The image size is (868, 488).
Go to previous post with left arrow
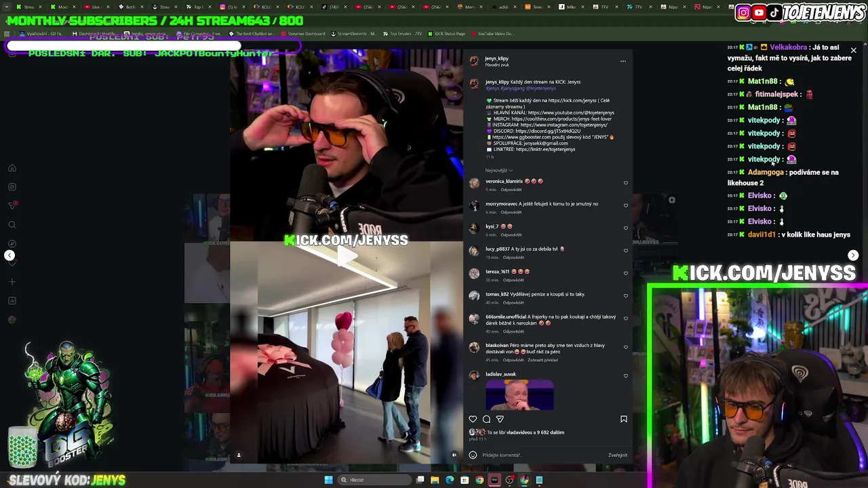9,256
